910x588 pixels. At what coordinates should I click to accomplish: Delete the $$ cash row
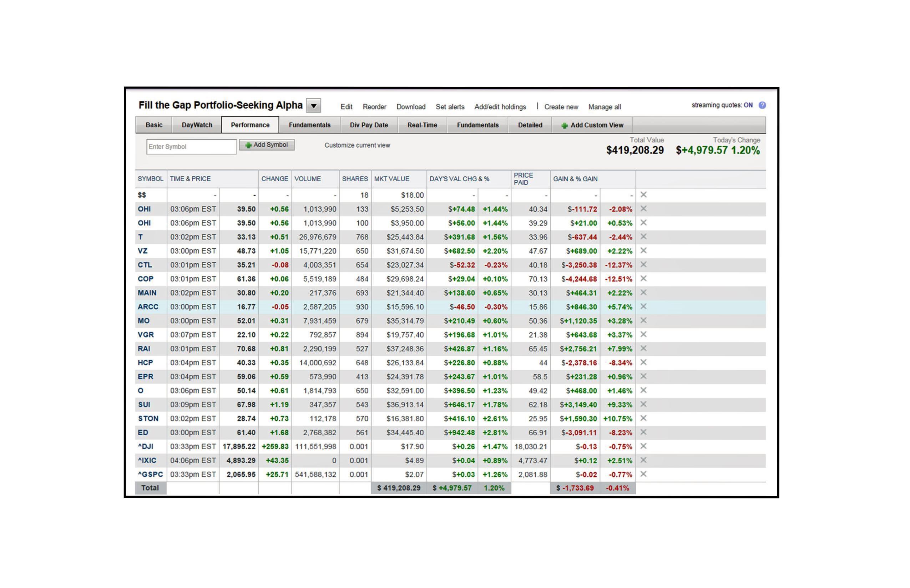tap(643, 195)
